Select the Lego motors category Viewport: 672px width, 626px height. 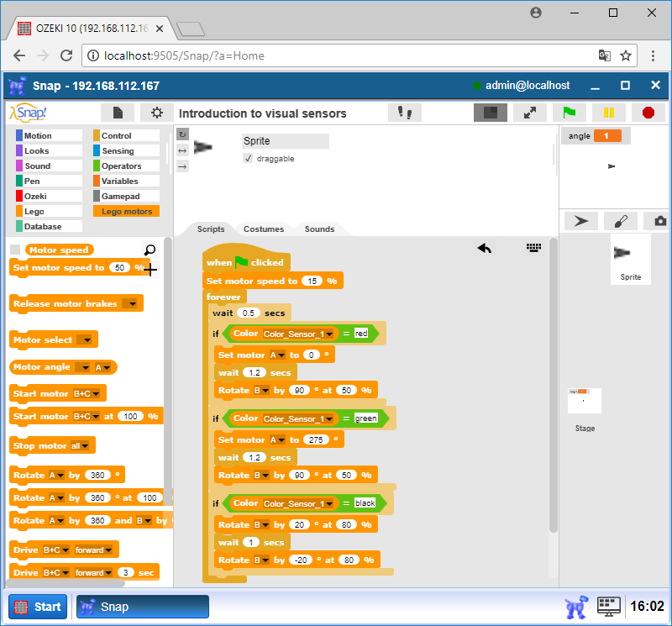coord(127,211)
